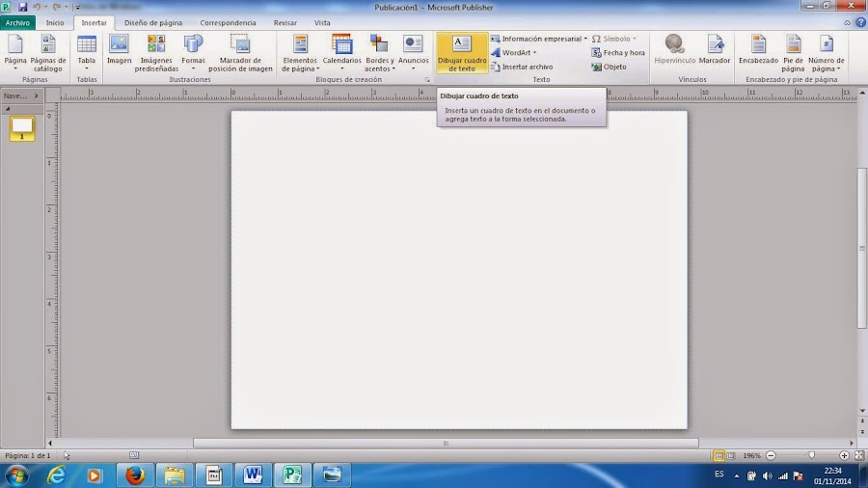Open the Calendarios gallery
The image size is (868, 488).
pyautogui.click(x=341, y=52)
